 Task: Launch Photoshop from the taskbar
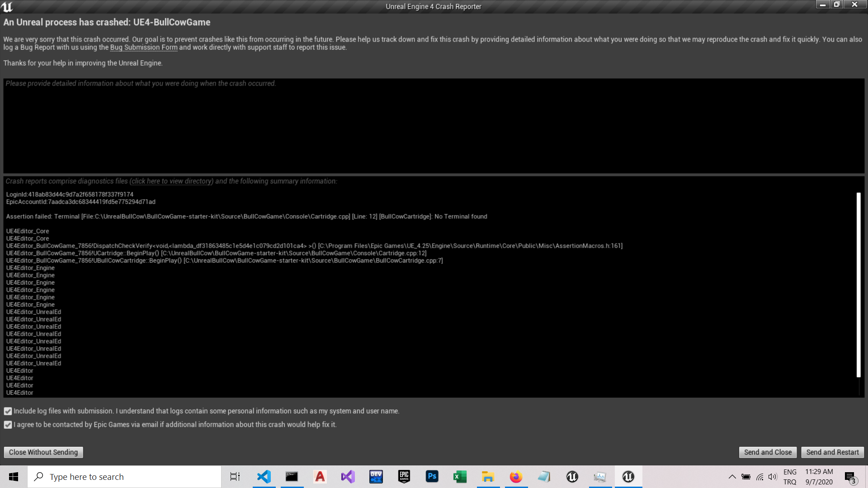tap(432, 477)
